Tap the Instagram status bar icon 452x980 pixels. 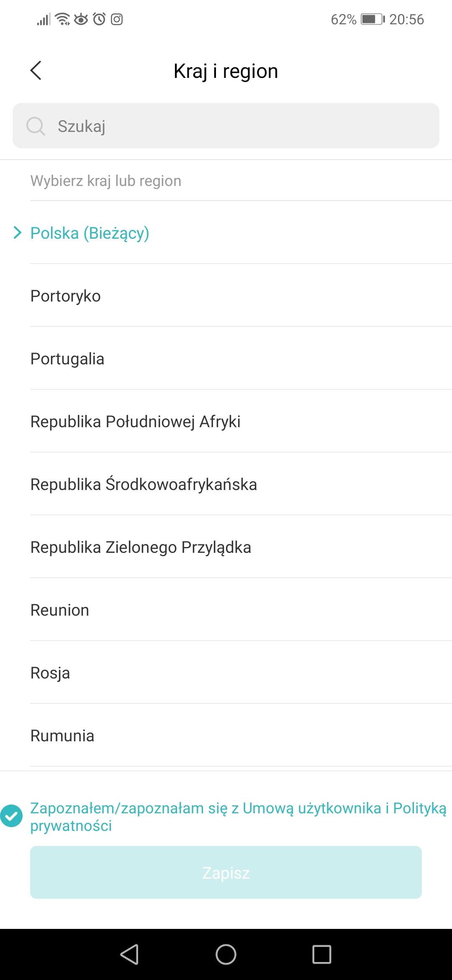117,19
